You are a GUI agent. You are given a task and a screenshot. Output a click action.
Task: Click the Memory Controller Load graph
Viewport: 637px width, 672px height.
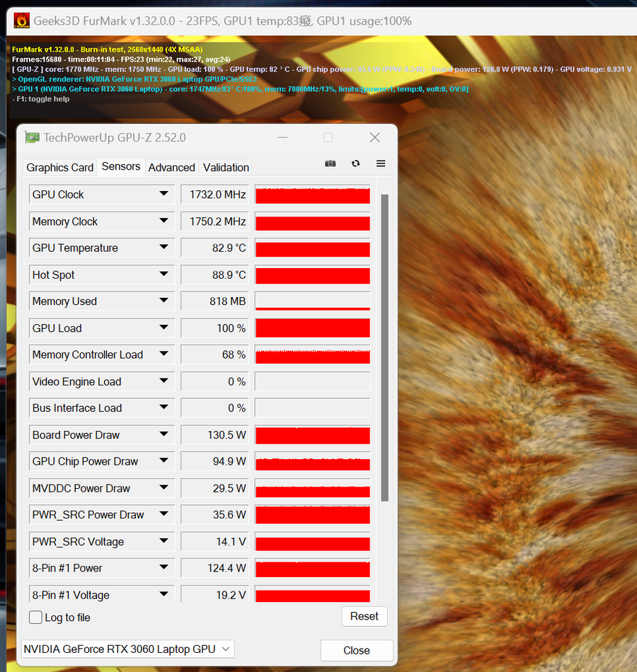coord(312,355)
